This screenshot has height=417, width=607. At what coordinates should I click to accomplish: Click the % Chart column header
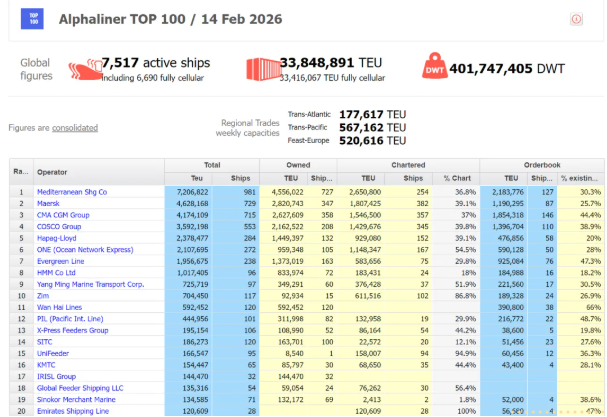459,178
